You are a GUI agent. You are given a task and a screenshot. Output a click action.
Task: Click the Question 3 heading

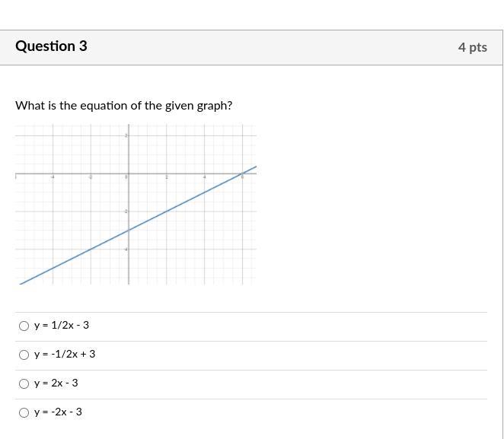[51, 46]
